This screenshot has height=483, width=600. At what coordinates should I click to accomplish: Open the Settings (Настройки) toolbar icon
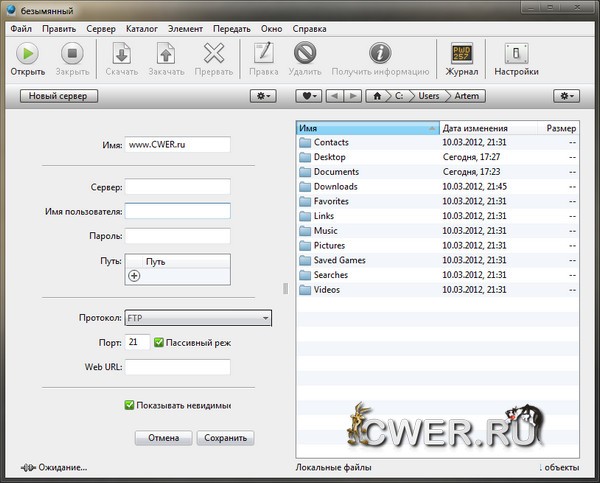pyautogui.click(x=516, y=53)
